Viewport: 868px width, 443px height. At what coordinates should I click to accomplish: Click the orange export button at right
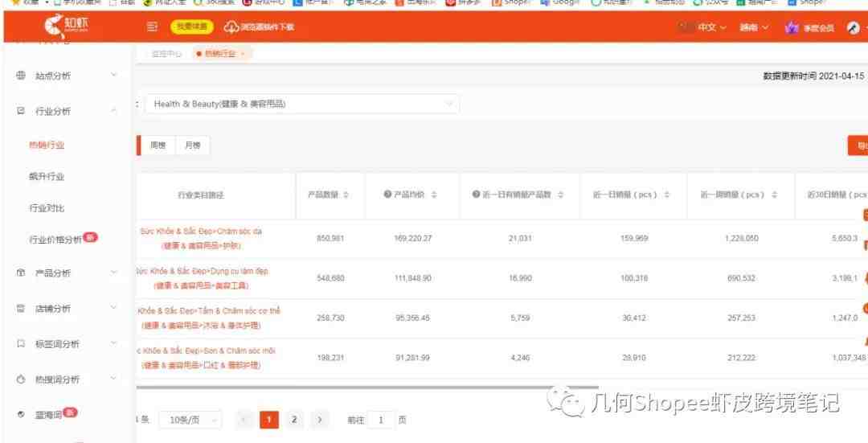[x=858, y=146]
